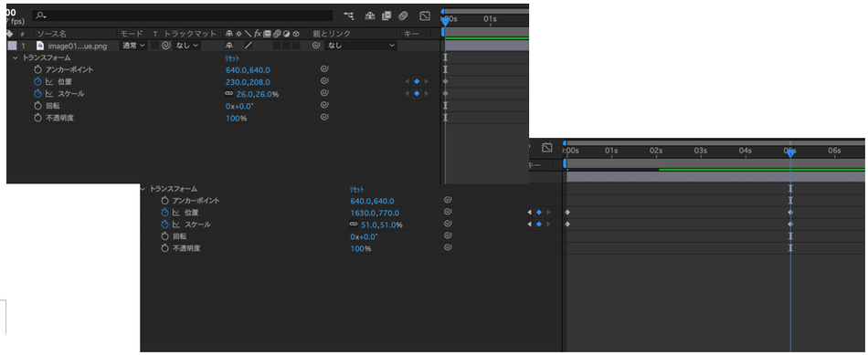The height and width of the screenshot is (355, 868).
Task: Select the lower スケール keyframe at 05s
Action: click(x=790, y=224)
